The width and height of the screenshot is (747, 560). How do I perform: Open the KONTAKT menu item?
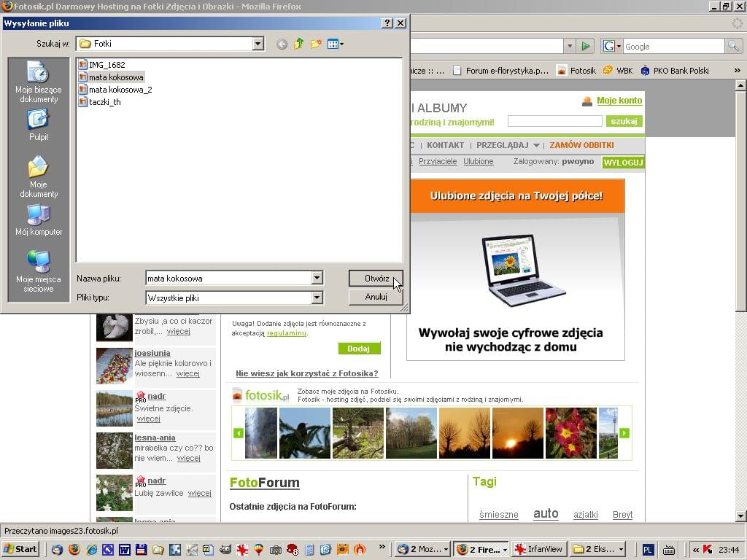(x=446, y=145)
